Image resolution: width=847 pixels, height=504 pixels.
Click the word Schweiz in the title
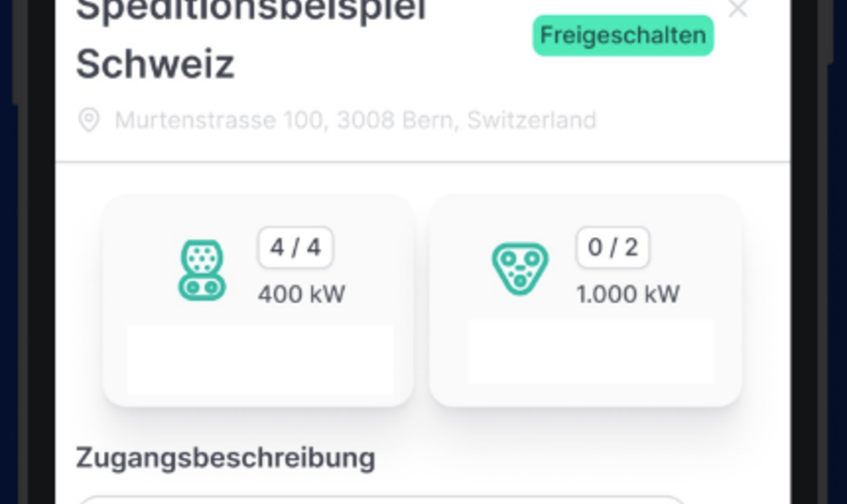pyautogui.click(x=155, y=64)
